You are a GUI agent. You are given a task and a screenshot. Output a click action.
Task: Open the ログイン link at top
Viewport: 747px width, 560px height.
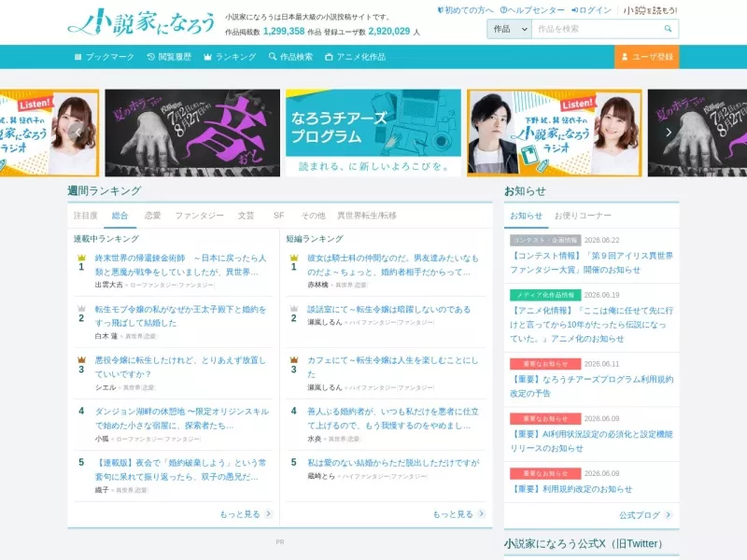(591, 10)
